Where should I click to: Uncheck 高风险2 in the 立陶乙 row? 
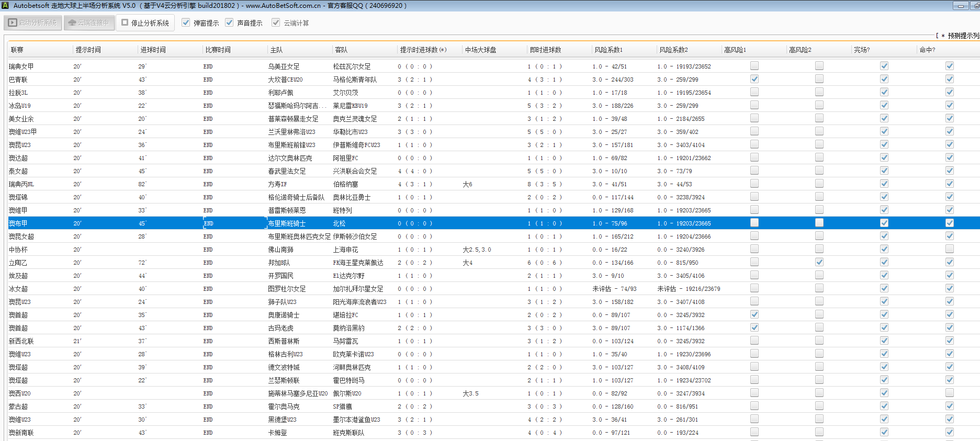819,262
